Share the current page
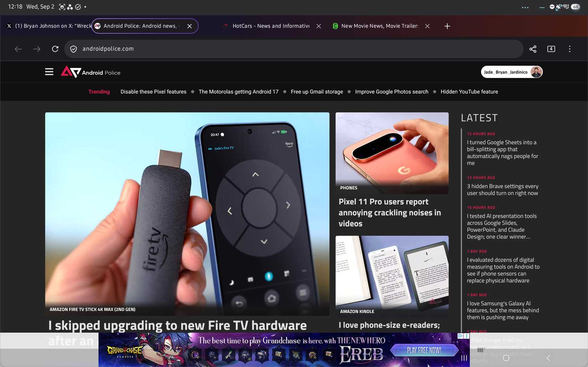 (x=533, y=49)
